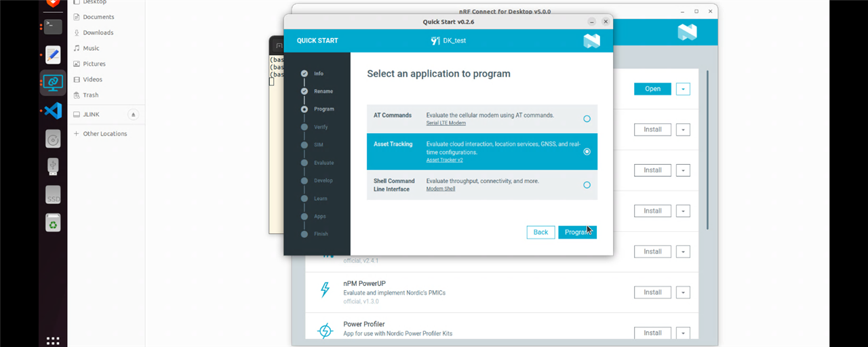Eject the JLINK volume
The height and width of the screenshot is (347, 868).
133,115
